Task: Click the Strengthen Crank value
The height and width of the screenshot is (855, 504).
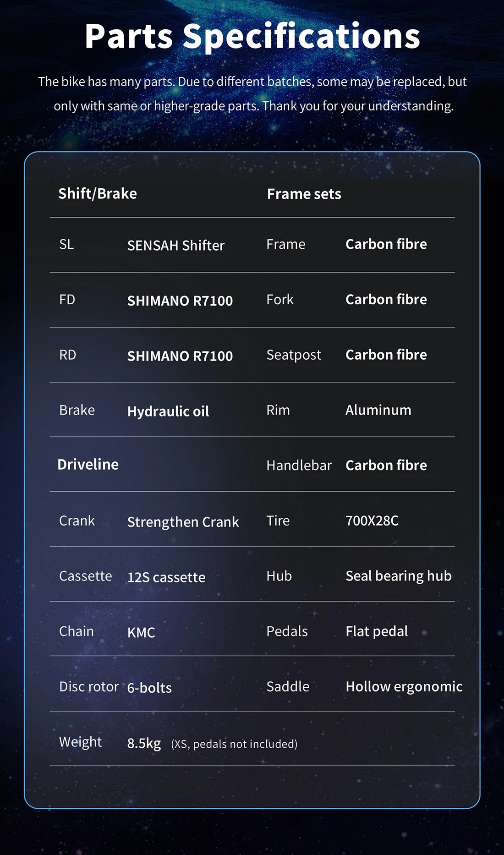Action: (x=183, y=522)
